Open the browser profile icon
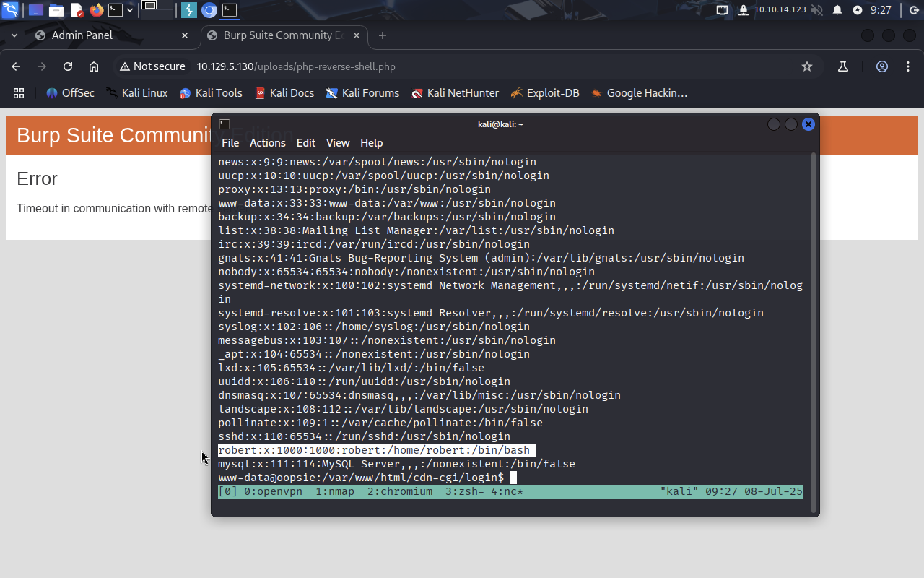The width and height of the screenshot is (924, 578). [882, 67]
